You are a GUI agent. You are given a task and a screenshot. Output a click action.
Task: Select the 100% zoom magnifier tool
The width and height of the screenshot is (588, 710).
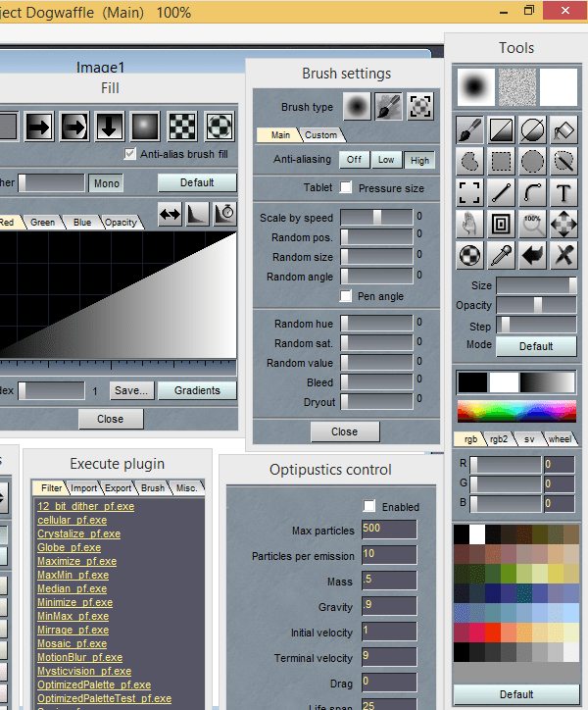click(533, 225)
